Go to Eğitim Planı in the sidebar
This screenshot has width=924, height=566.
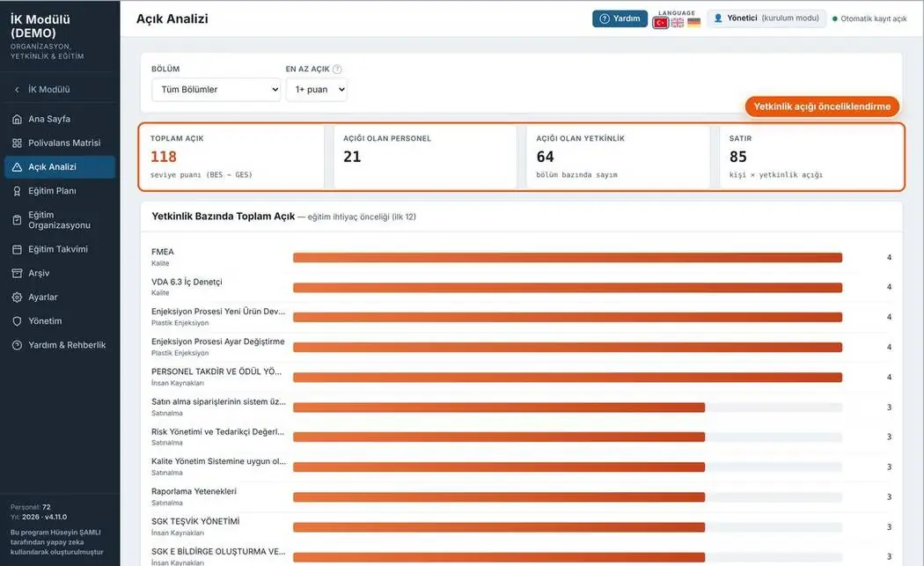60,191
